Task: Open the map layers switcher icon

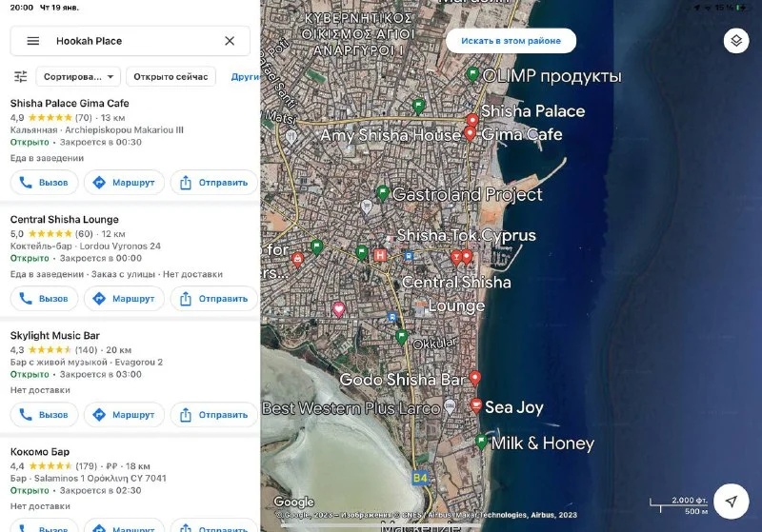Action: click(735, 41)
